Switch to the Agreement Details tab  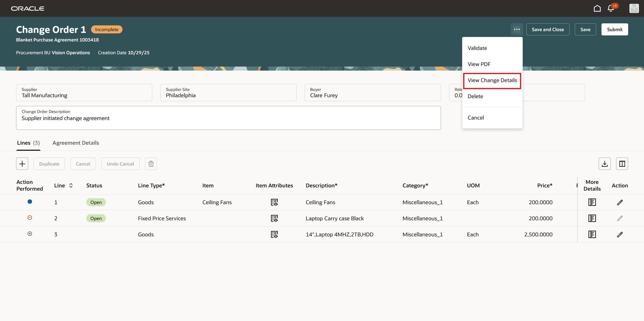[75, 143]
